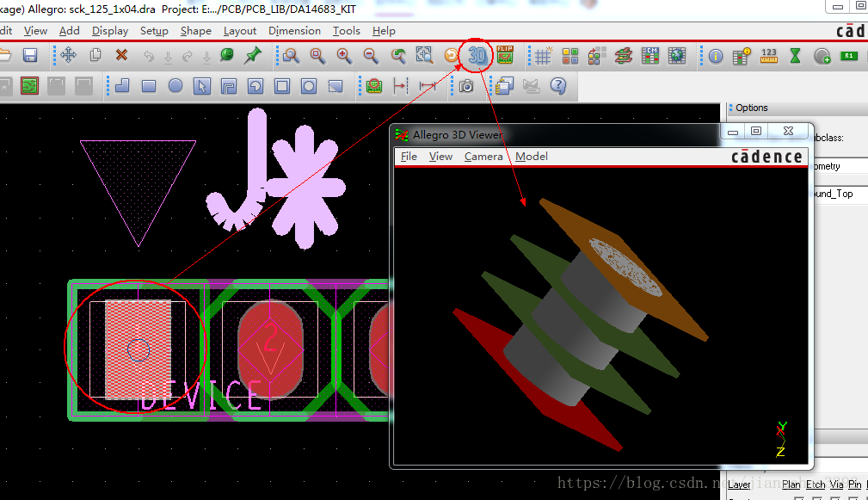Click the layer Cross Section icon
This screenshot has height=500, width=868.
pyautogui.click(x=624, y=56)
